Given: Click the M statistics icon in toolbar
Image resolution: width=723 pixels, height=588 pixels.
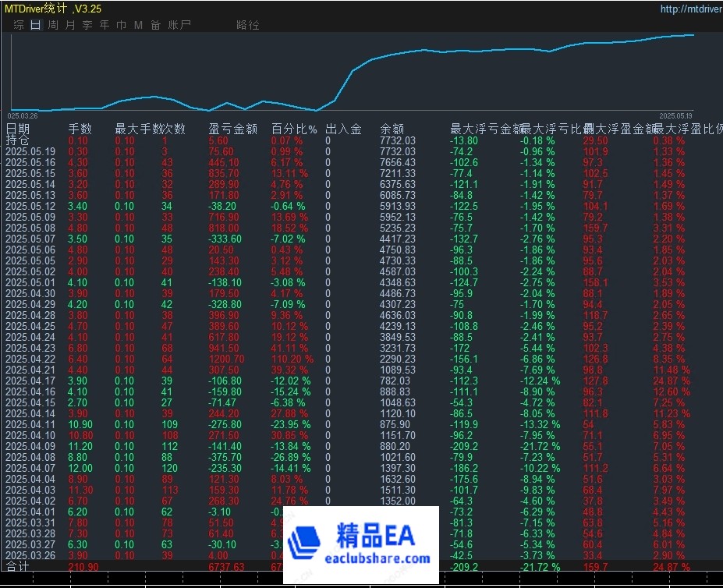Looking at the screenshot, I should [x=137, y=24].
